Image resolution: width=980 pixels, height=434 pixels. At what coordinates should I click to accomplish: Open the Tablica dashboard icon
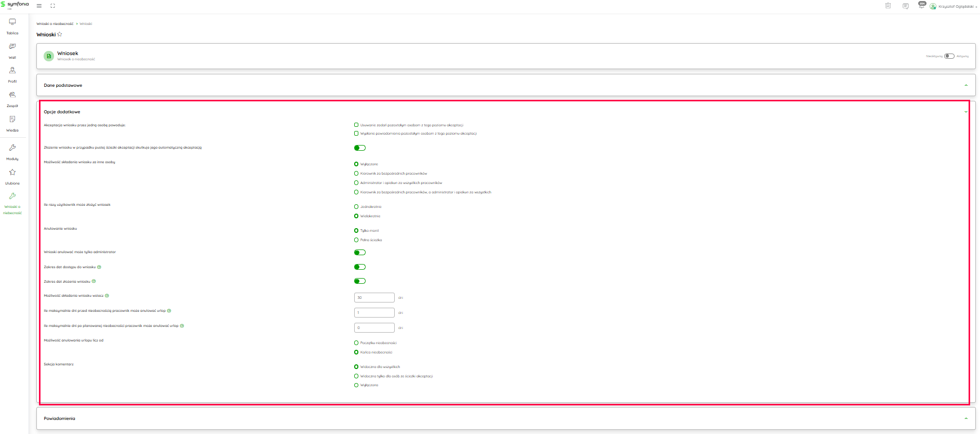(x=12, y=22)
